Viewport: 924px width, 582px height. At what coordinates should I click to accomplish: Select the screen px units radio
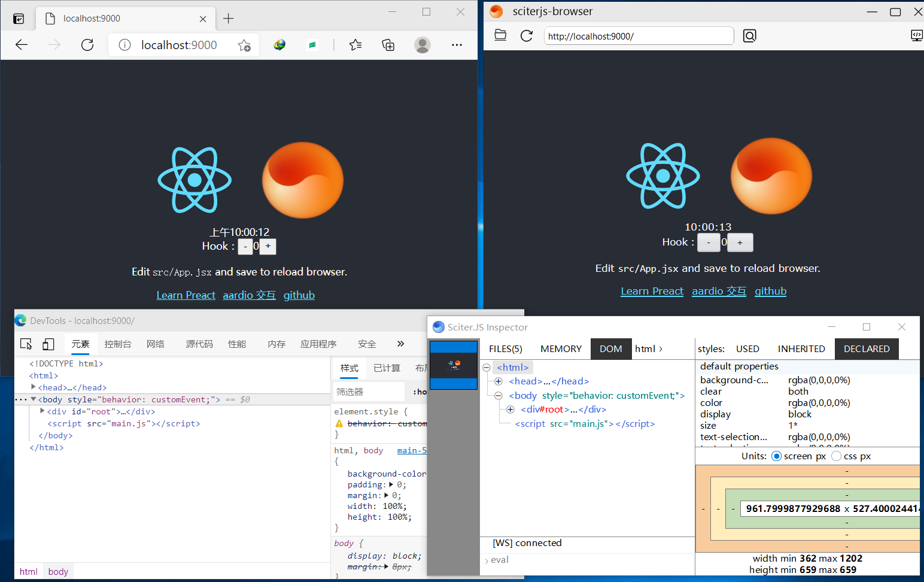coord(776,456)
